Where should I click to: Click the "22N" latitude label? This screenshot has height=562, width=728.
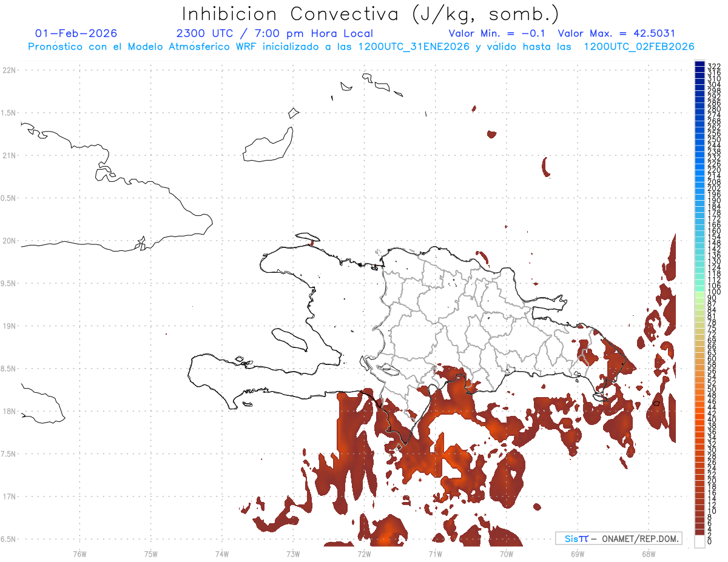(10, 70)
